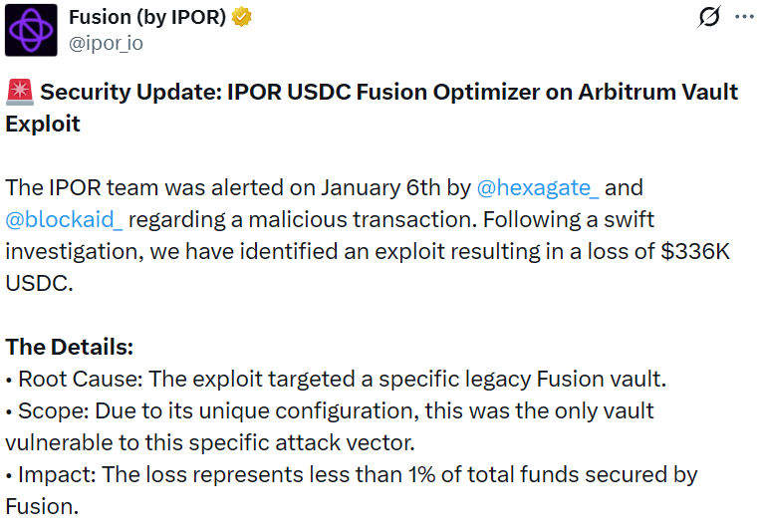
Task: Open the @hexagate_ mention
Action: click(x=538, y=187)
